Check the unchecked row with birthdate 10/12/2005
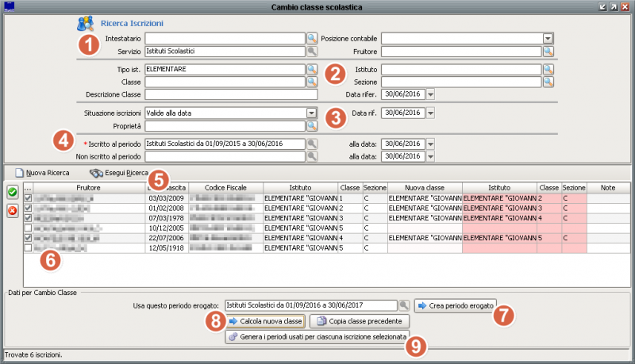This screenshot has width=635, height=364. coord(29,228)
